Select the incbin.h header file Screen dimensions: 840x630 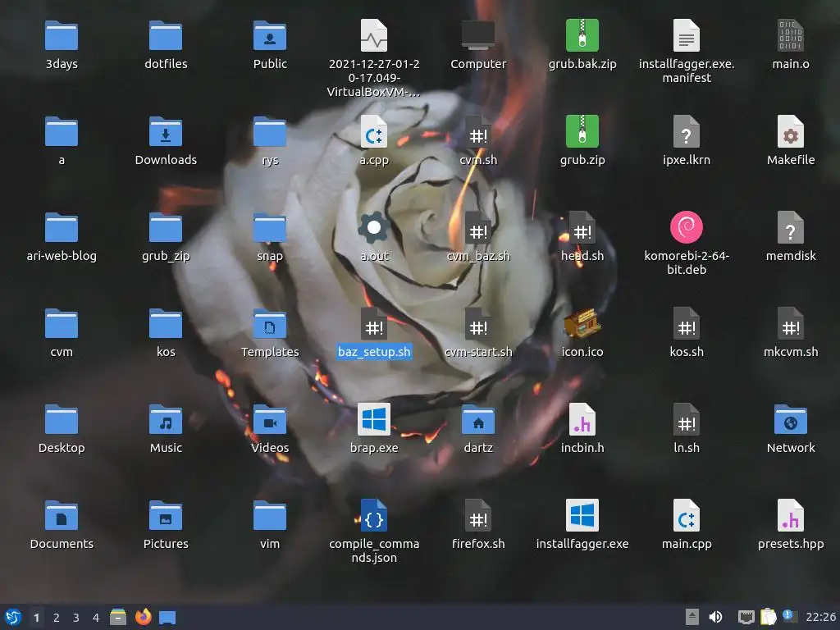[582, 419]
